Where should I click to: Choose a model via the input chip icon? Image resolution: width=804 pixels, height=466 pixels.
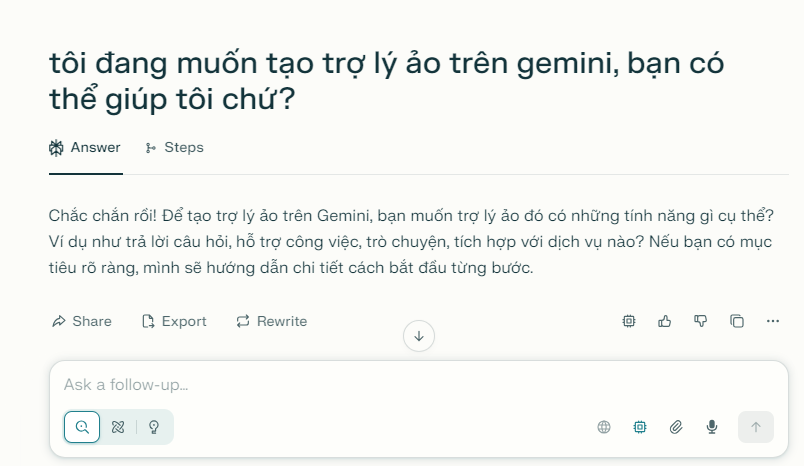click(x=640, y=427)
